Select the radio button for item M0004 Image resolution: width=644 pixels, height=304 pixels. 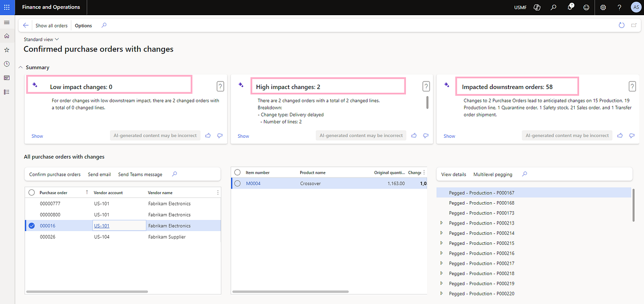coord(237,183)
